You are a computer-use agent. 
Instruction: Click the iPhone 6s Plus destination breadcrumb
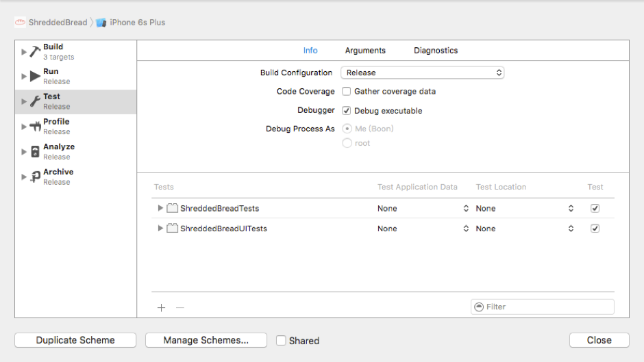click(x=137, y=23)
